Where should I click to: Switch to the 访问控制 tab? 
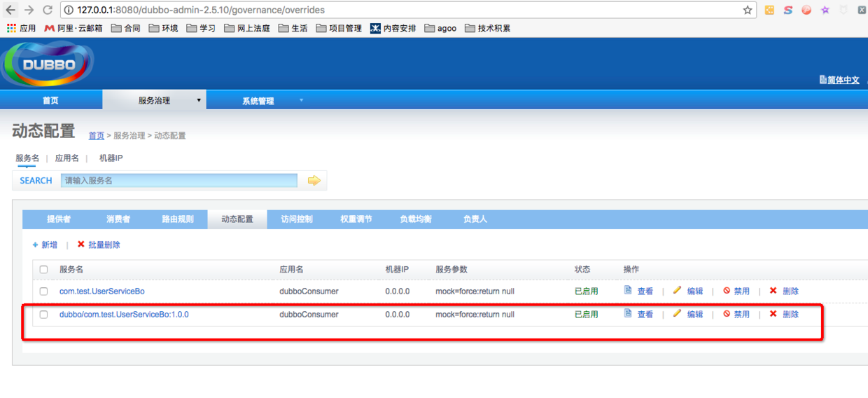tap(297, 219)
